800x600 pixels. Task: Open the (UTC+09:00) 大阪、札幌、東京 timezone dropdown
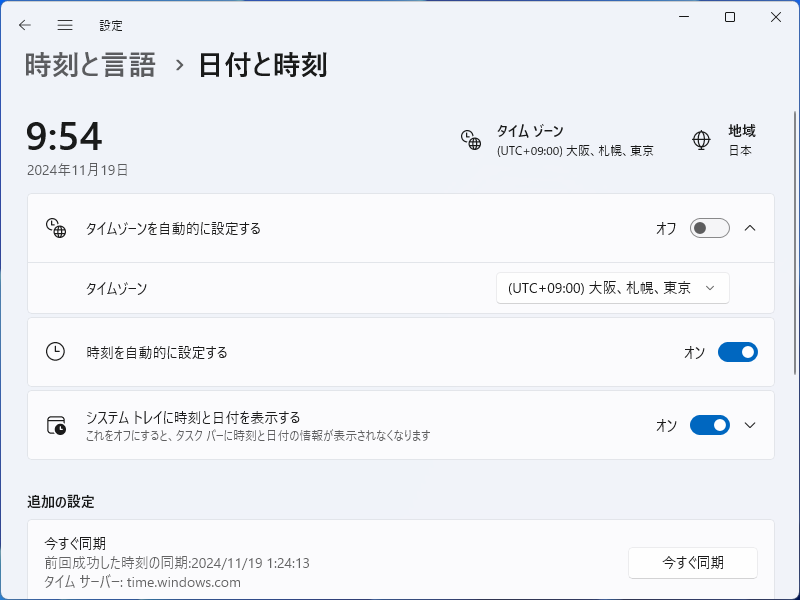pyautogui.click(x=612, y=287)
